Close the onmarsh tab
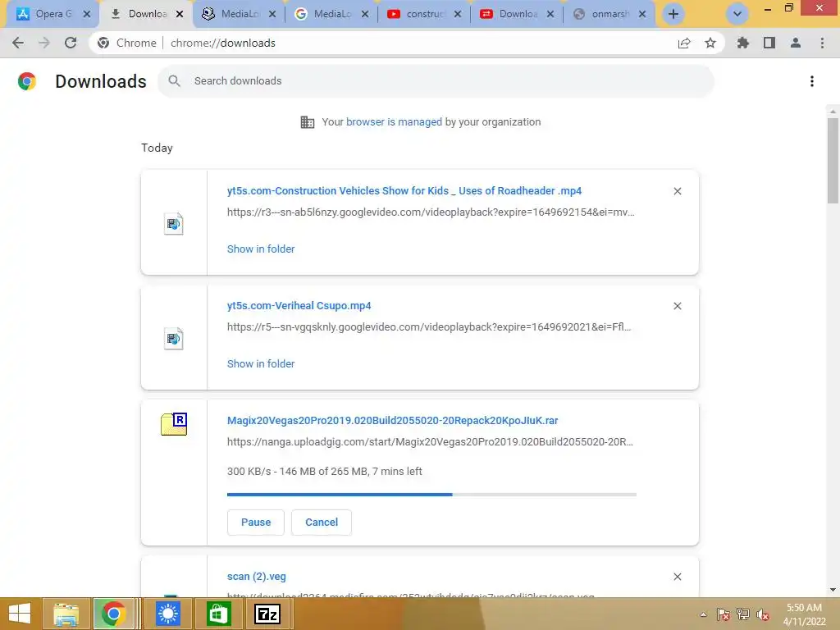The image size is (840, 630). pos(642,14)
